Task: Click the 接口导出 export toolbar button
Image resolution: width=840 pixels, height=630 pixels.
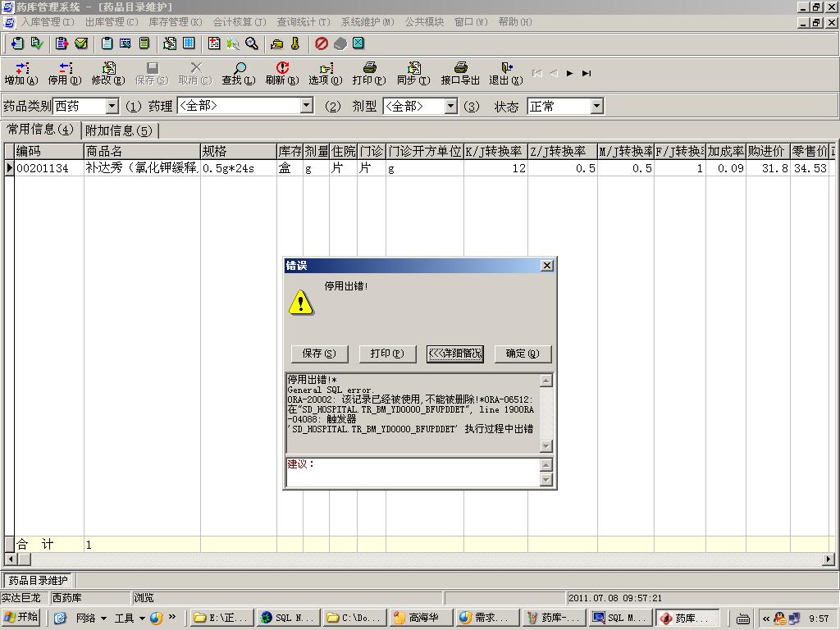Action: 460,73
